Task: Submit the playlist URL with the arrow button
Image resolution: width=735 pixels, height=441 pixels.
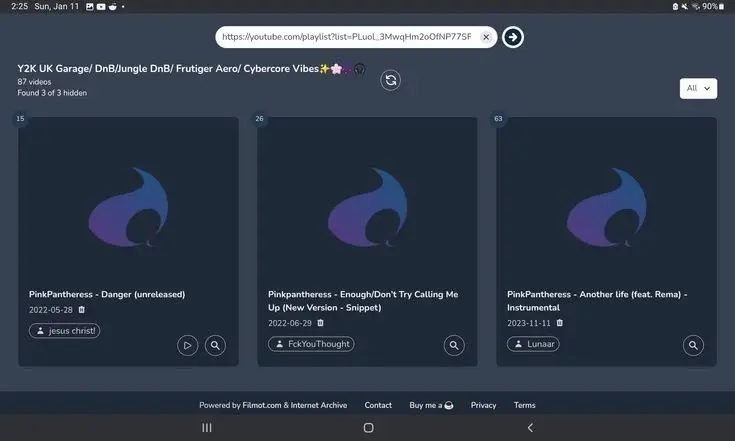Action: 513,37
